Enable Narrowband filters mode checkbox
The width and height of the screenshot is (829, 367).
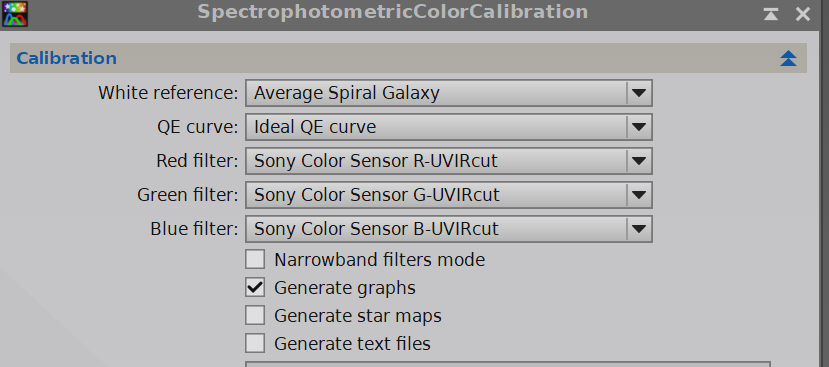pos(255,260)
